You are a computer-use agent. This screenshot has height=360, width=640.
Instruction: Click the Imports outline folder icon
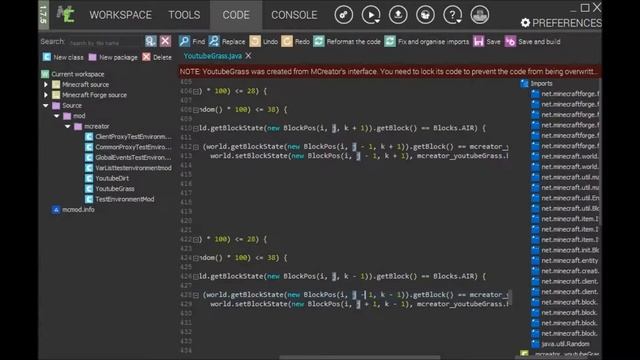click(x=524, y=84)
